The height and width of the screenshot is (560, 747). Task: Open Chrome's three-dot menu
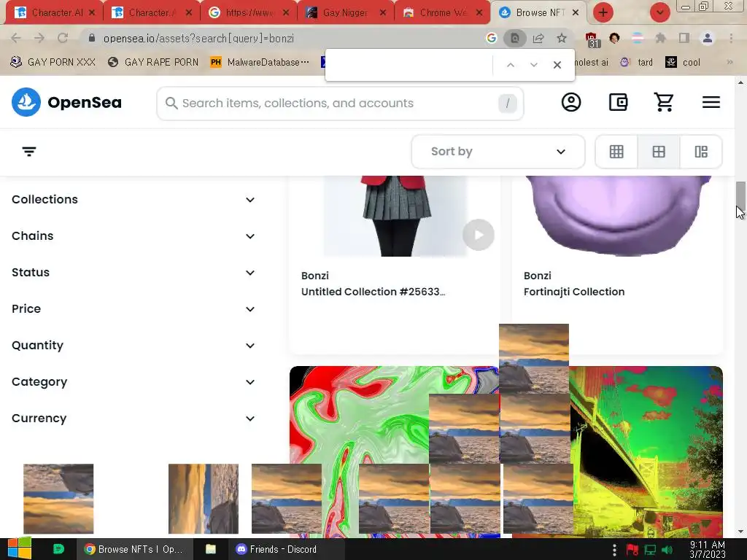(731, 38)
